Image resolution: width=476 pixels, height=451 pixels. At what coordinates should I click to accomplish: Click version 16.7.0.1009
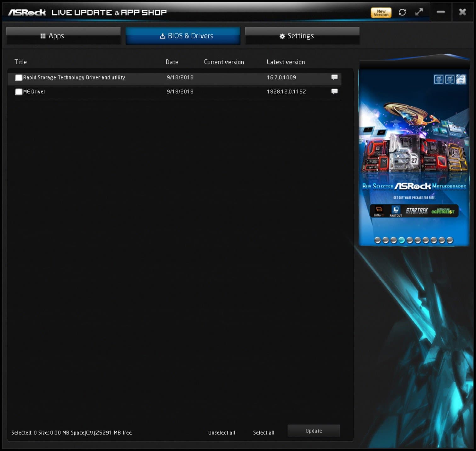[x=281, y=77]
